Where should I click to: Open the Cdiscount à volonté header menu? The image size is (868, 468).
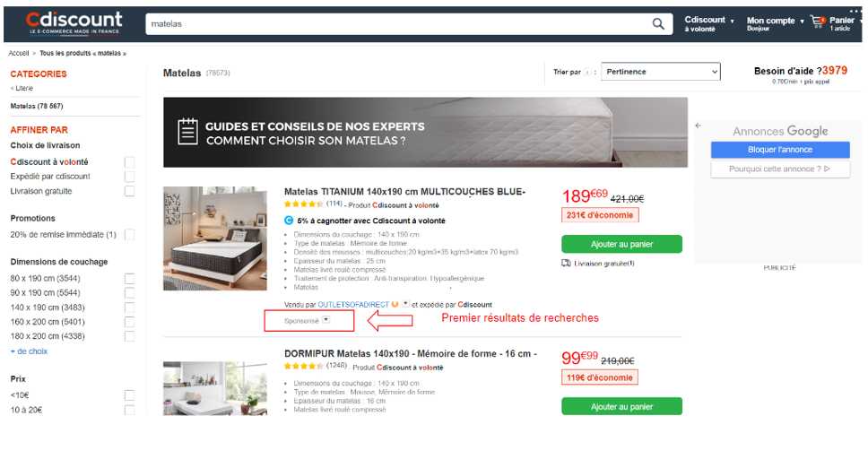(x=709, y=23)
